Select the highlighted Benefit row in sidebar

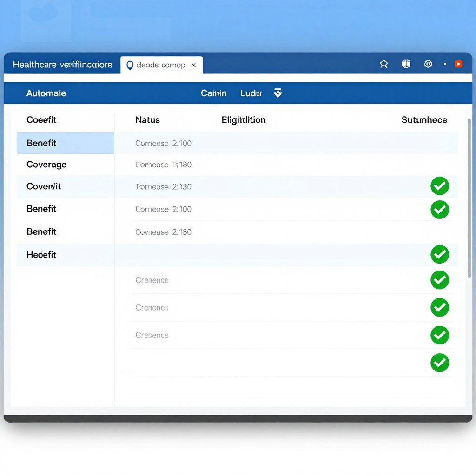click(65, 143)
